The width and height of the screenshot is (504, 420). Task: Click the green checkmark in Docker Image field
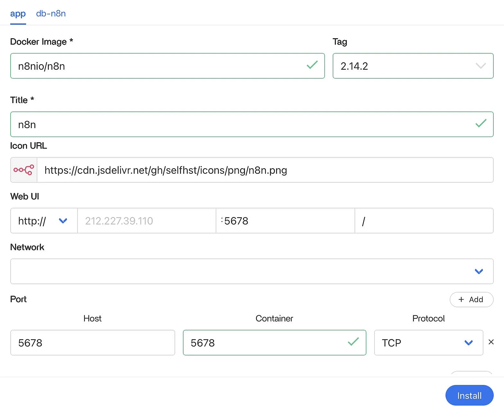point(312,65)
